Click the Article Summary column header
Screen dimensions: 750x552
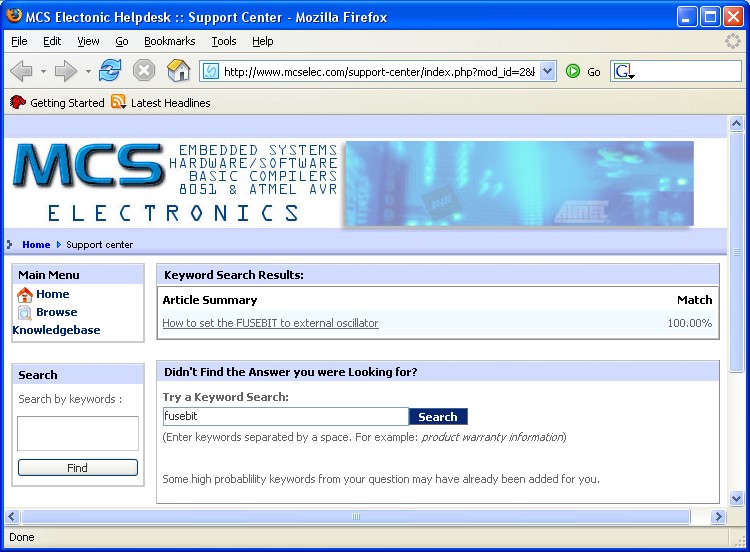pos(210,300)
